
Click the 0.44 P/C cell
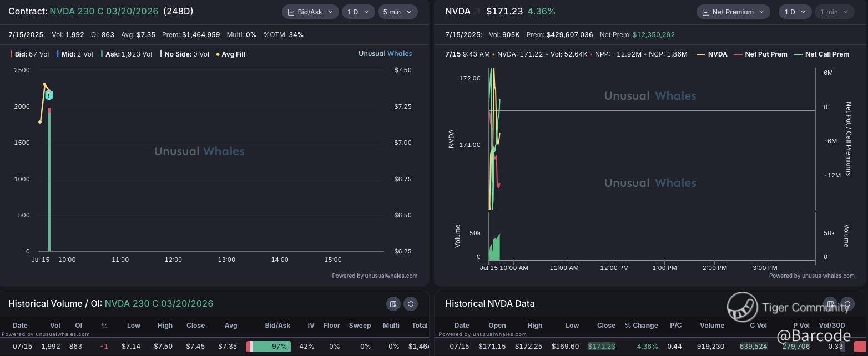pos(674,347)
